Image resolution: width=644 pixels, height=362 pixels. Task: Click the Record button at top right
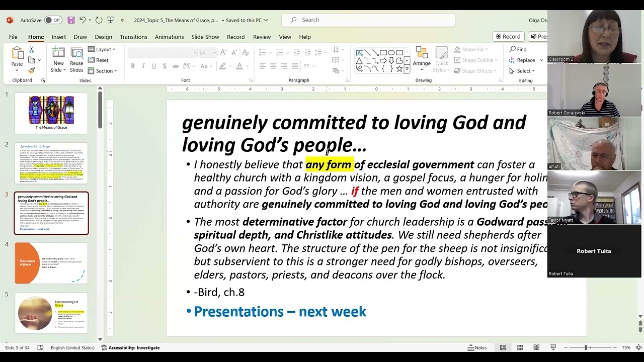click(508, 36)
